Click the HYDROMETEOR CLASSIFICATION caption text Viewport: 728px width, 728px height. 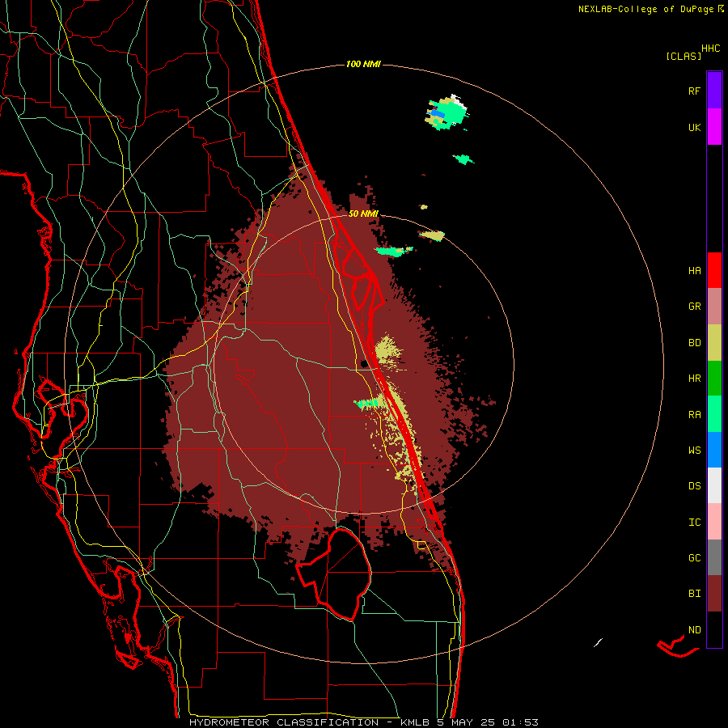pos(284,722)
